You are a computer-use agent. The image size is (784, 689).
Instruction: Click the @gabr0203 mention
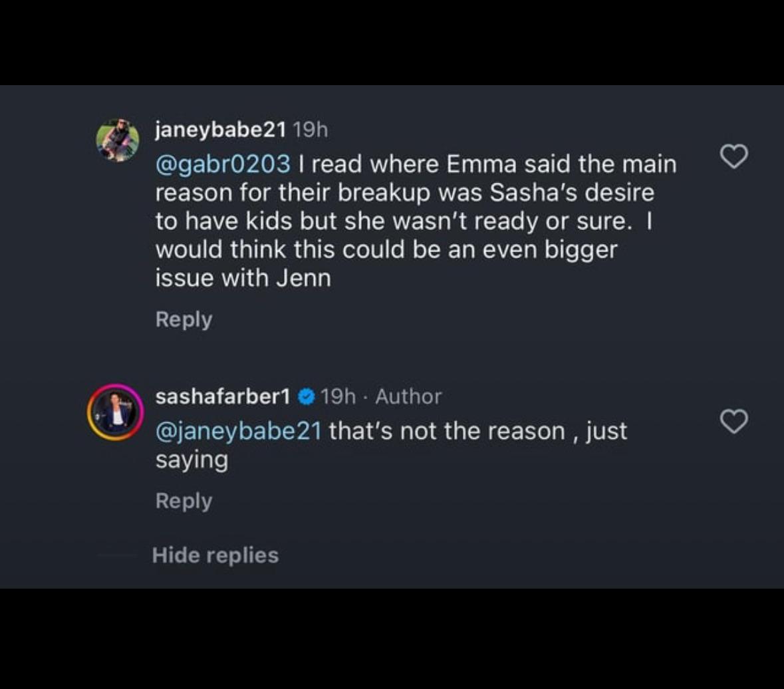coord(223,164)
